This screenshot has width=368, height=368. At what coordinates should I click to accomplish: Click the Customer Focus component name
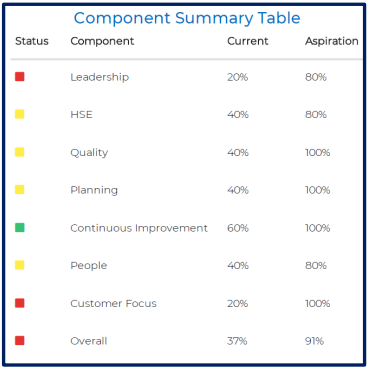pos(113,303)
